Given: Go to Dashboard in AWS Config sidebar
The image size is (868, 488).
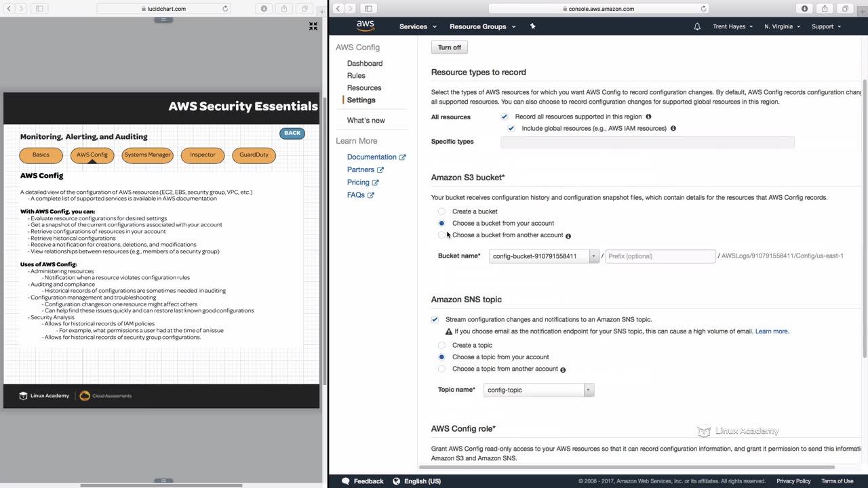Looking at the screenshot, I should tap(365, 63).
